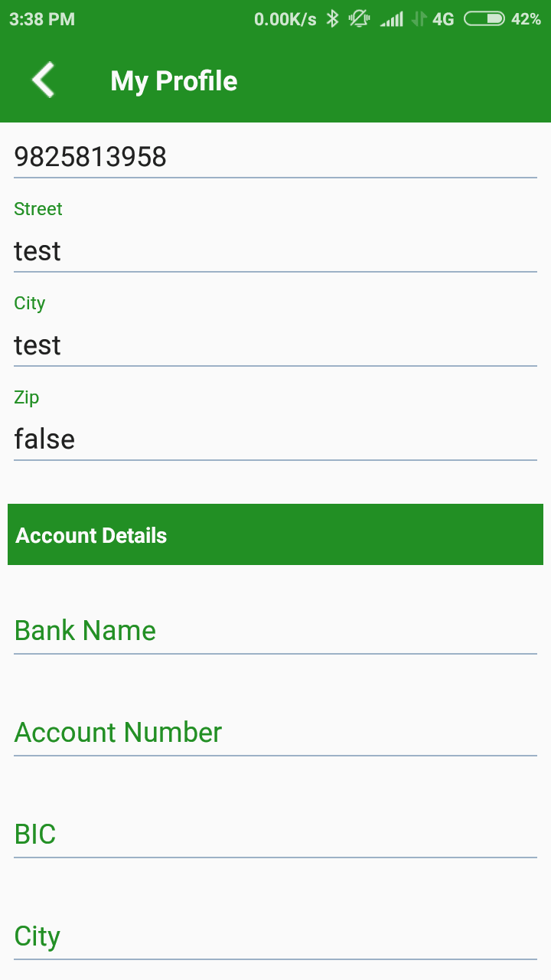Edit the phone number 9825813958 field
The image size is (551, 980).
tap(275, 157)
